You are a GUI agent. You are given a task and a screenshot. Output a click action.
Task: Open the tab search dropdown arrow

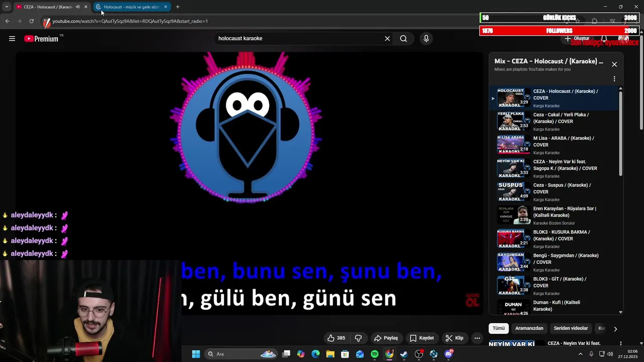[6, 7]
